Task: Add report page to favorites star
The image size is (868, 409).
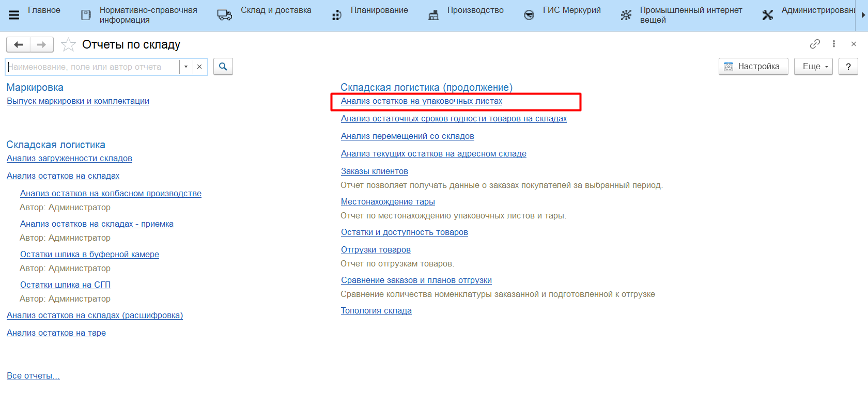Action: click(68, 45)
